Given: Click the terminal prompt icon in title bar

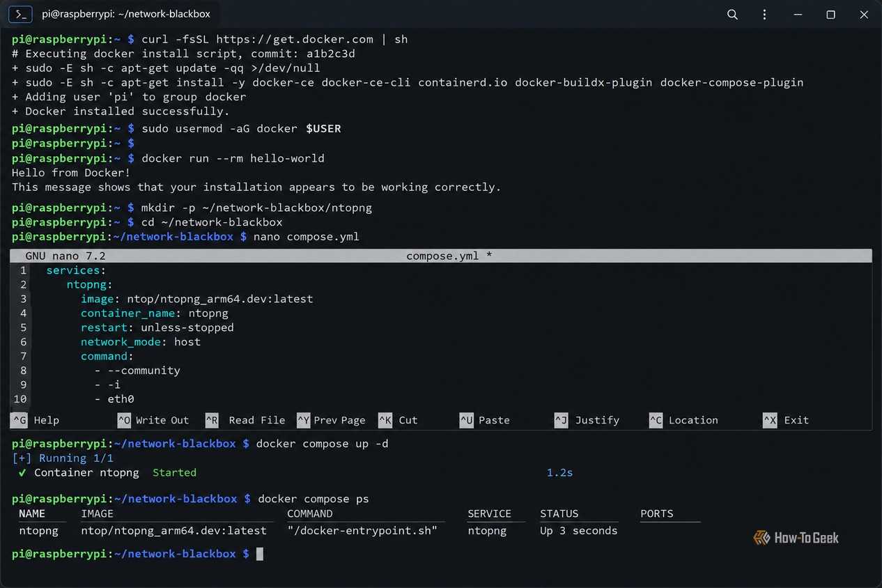Looking at the screenshot, I should point(21,14).
